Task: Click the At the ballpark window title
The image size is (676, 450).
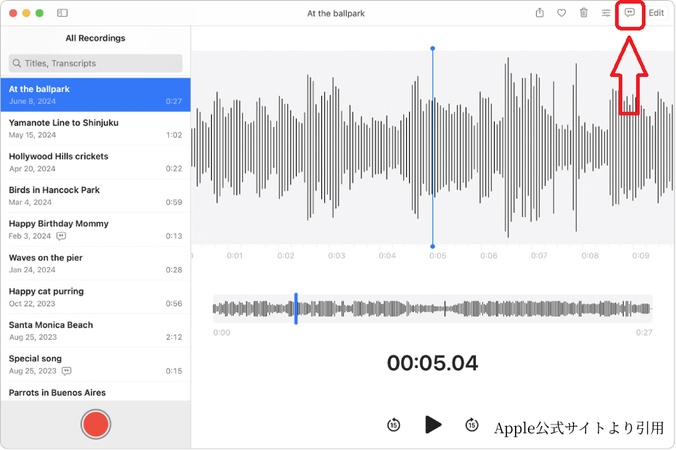Action: coord(336,13)
